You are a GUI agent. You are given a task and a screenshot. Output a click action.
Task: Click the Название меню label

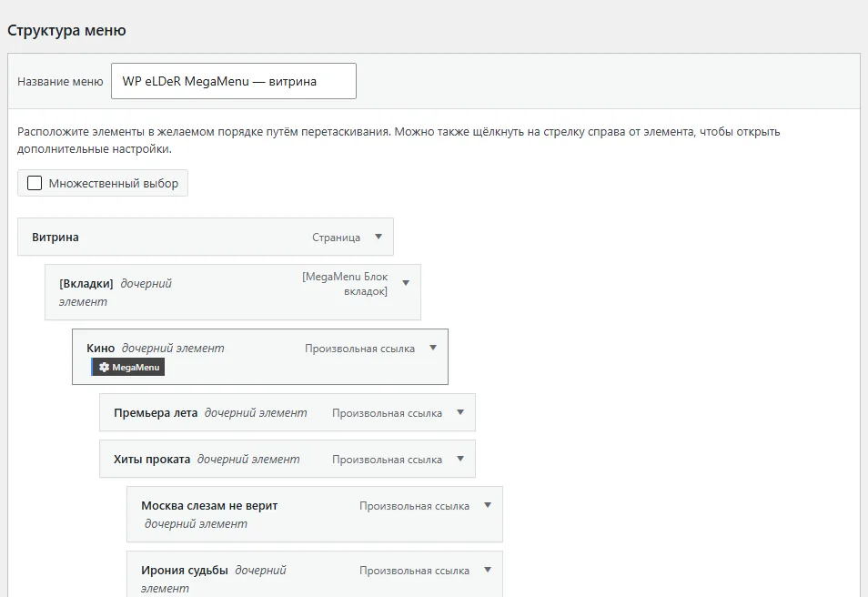pyautogui.click(x=60, y=81)
